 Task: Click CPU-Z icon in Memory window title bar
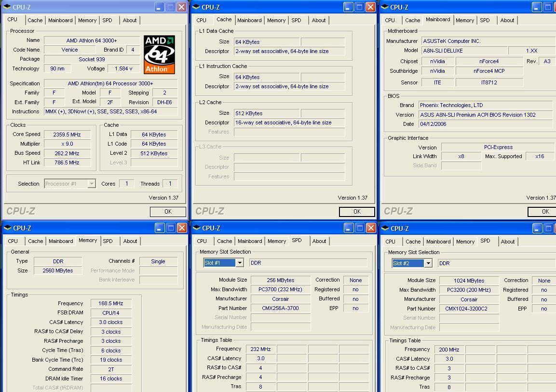[7, 228]
